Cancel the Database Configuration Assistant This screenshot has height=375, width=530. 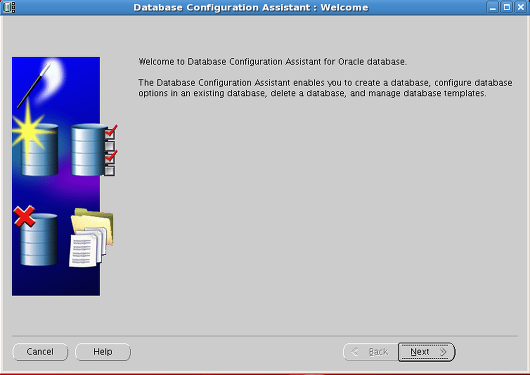click(x=40, y=352)
